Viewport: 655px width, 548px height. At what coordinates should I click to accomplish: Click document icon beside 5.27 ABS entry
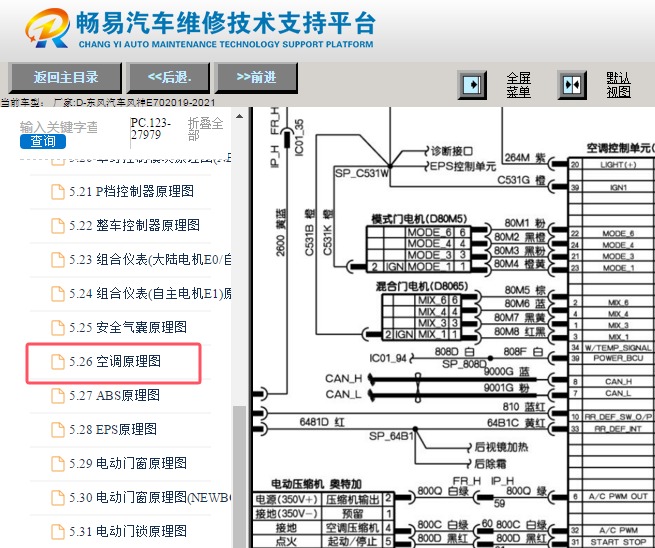[x=58, y=396]
